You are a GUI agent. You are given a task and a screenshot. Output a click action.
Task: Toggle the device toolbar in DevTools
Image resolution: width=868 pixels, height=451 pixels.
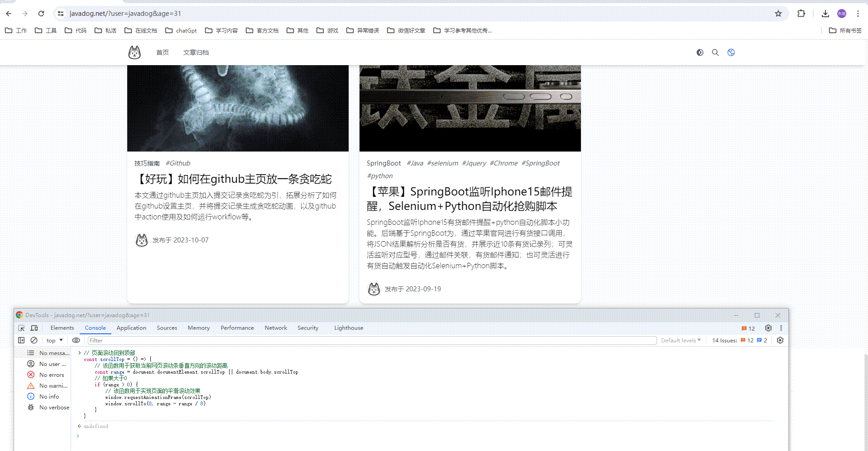pos(34,328)
